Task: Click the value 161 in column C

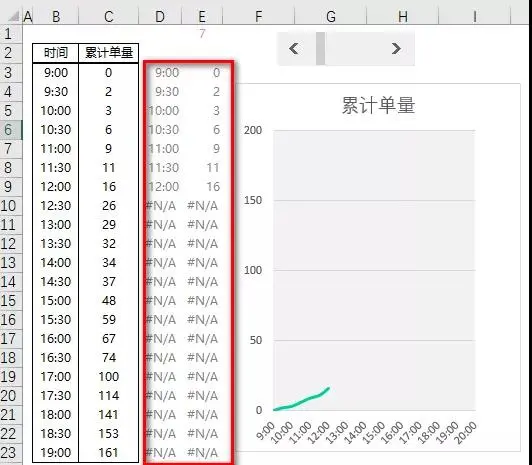Action: [x=109, y=452]
